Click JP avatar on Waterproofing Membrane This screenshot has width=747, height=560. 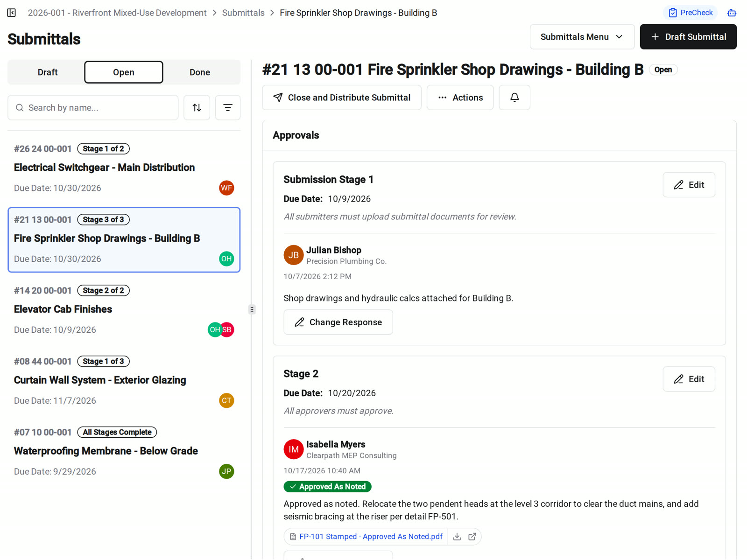226,472
